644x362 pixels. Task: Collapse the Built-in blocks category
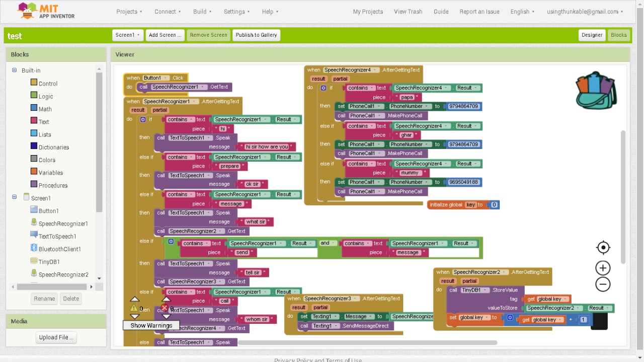tap(14, 70)
